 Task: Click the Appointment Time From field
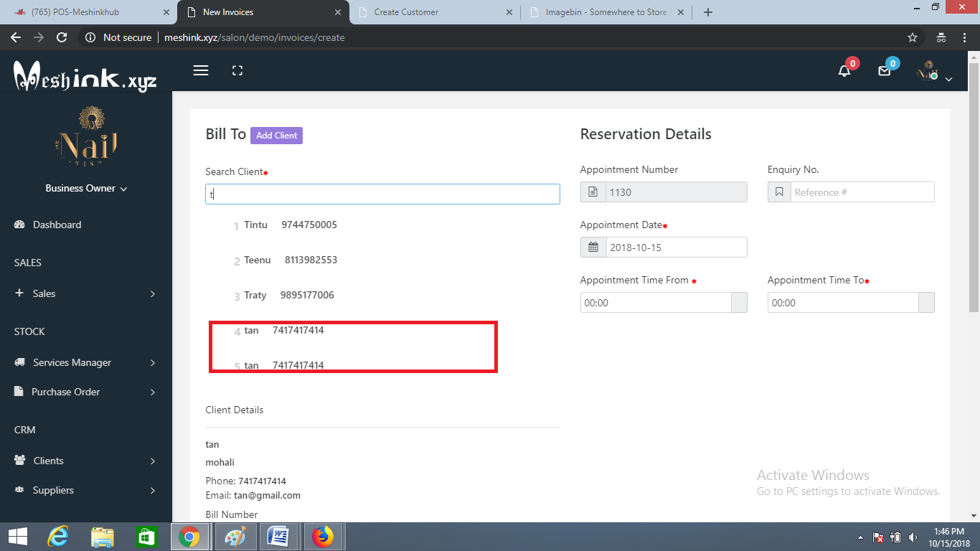[656, 303]
